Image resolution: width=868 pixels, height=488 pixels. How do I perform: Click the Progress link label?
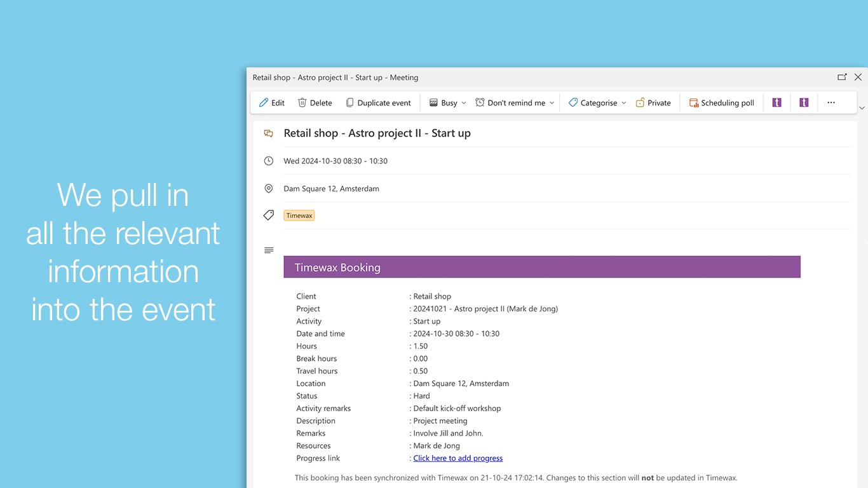coord(318,458)
